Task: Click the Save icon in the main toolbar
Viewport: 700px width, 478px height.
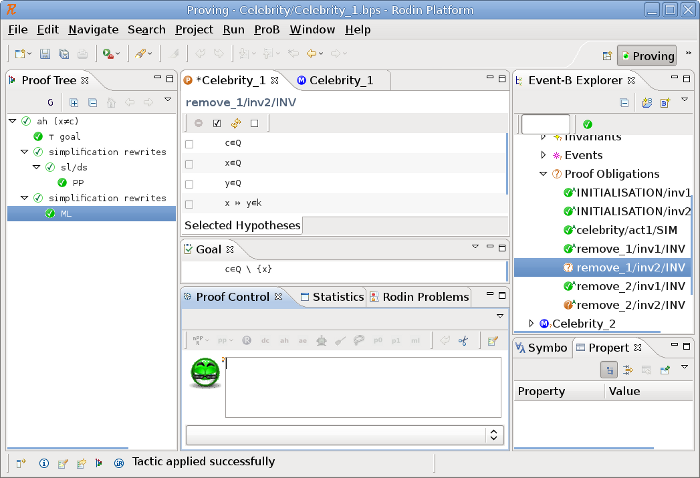Action: click(46, 53)
